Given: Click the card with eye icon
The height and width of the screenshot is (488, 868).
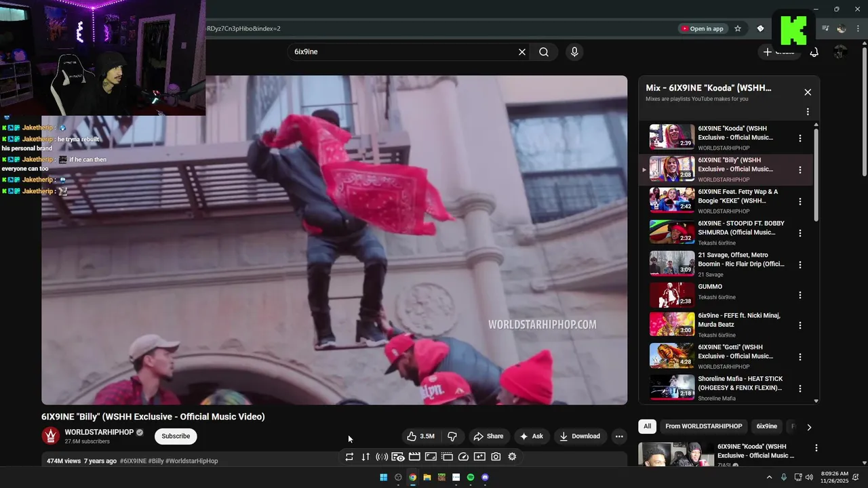Looking at the screenshot, I should click(x=398, y=457).
